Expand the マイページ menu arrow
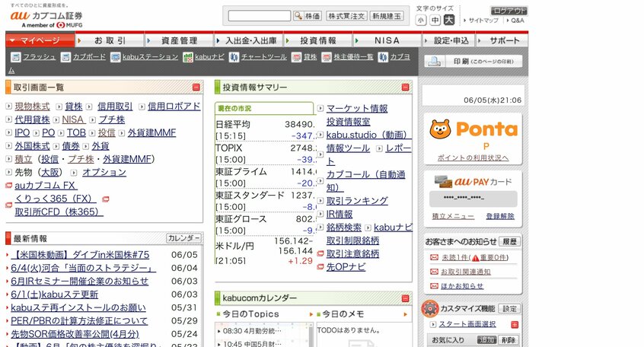The image size is (644, 347). pyautogui.click(x=12, y=40)
